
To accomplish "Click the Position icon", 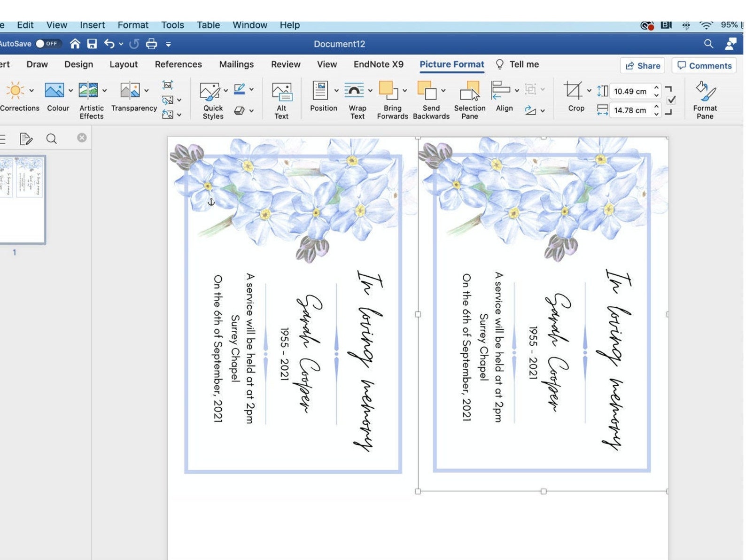I will 320,90.
